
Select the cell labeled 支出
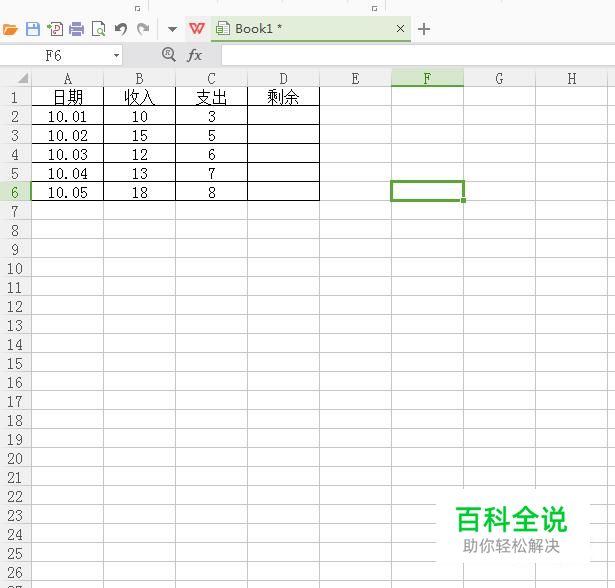211,97
